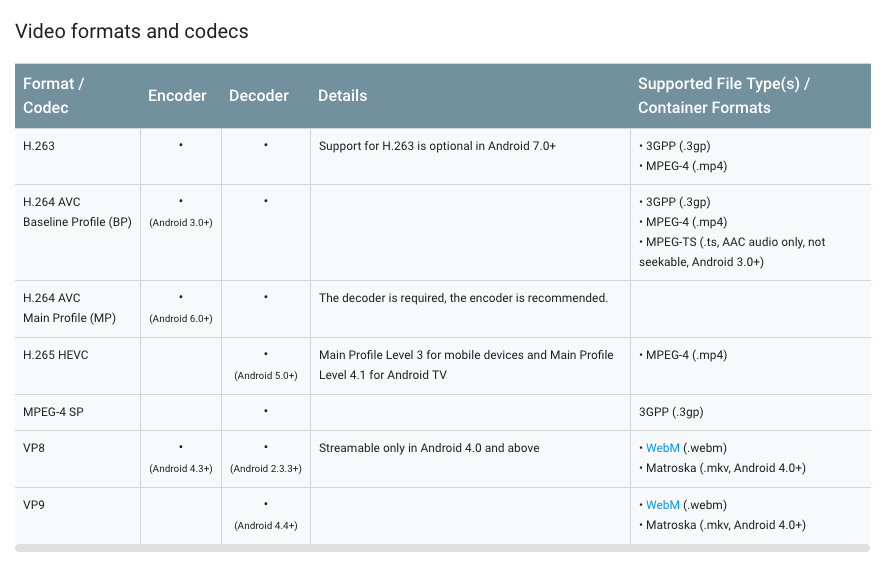Click 'Main Profile Level 3 for mobile' text

click(x=466, y=365)
